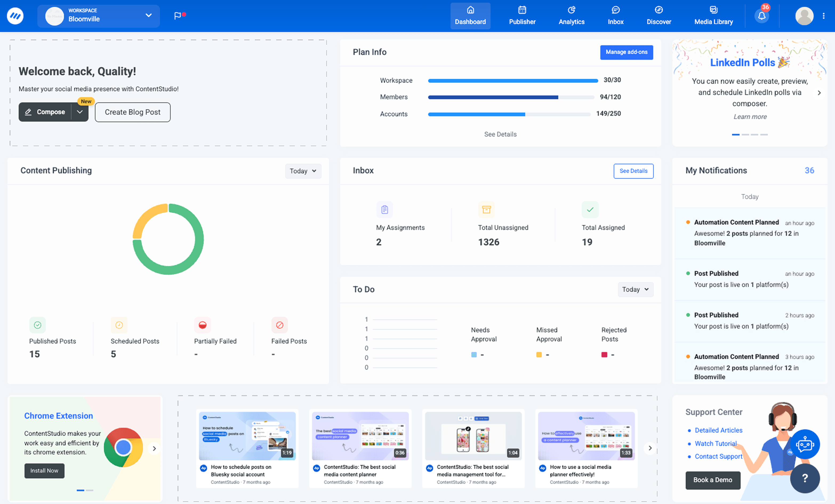Open the Today filter in Content Publishing
Image resolution: width=835 pixels, height=504 pixels.
303,171
